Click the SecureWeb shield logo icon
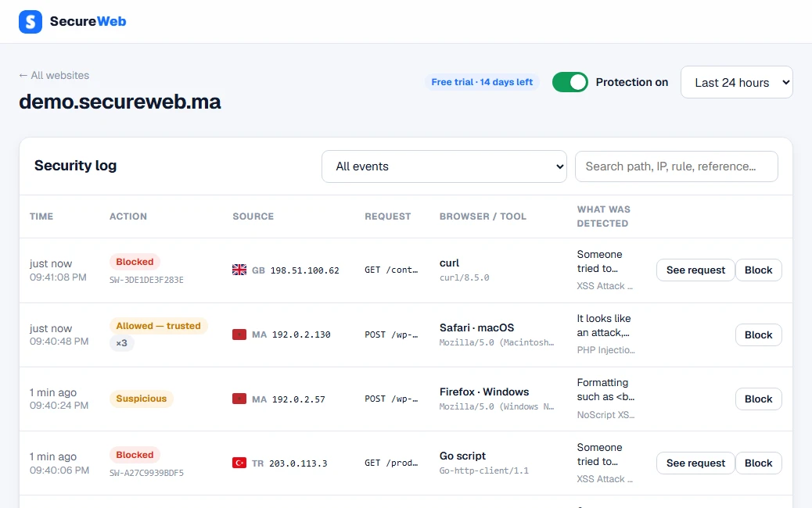This screenshot has height=508, width=812. click(x=31, y=22)
